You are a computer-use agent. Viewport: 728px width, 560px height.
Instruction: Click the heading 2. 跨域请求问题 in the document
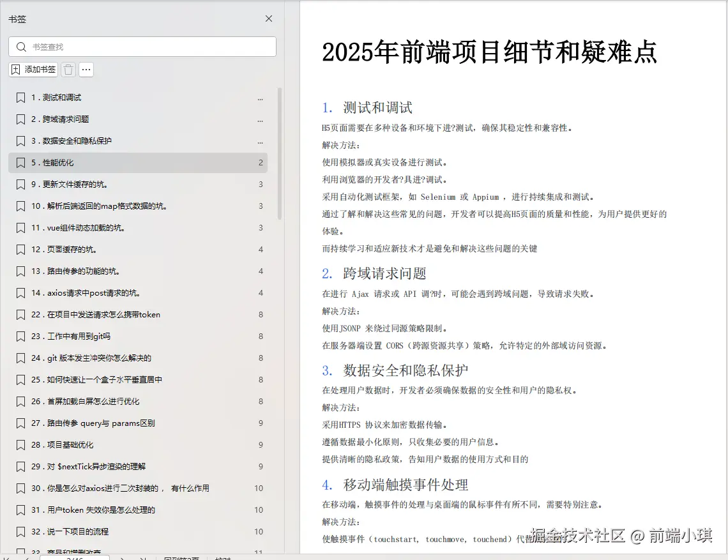374,273
